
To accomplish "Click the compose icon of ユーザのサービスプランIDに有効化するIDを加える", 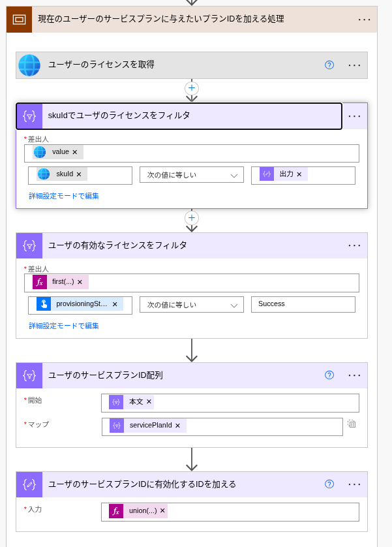I will 29,484.
